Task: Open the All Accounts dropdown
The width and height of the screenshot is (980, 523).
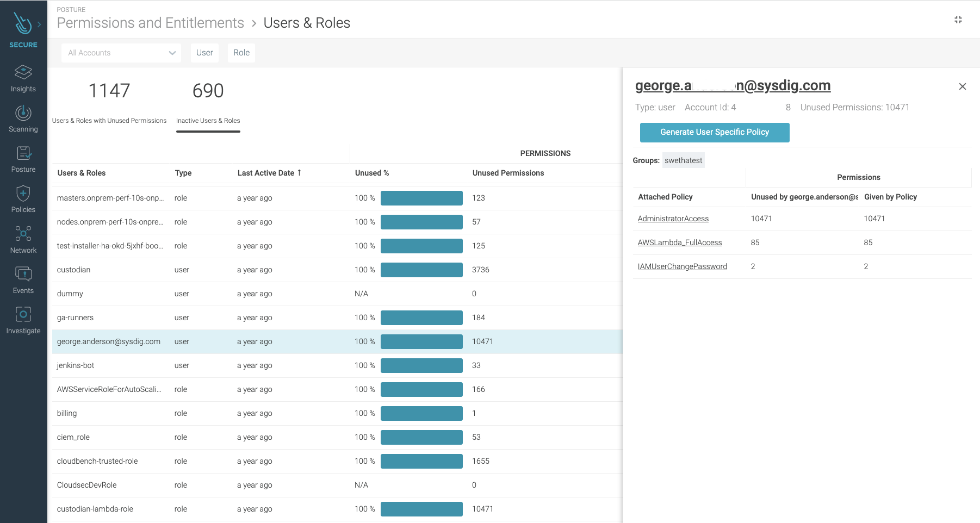Action: tap(121, 53)
